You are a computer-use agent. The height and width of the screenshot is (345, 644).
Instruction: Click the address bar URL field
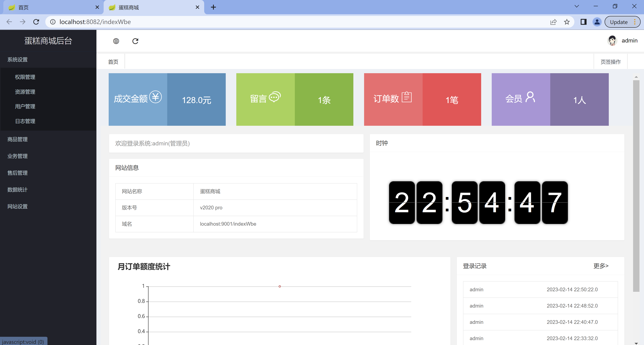tap(300, 22)
